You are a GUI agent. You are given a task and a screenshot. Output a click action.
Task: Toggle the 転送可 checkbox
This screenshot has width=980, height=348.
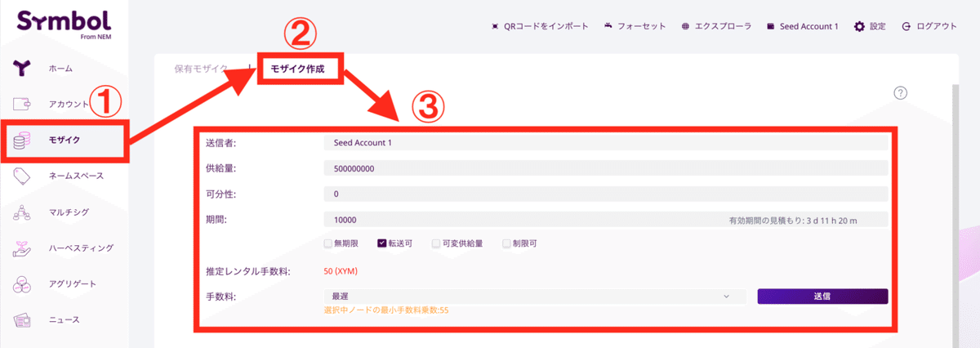(381, 243)
